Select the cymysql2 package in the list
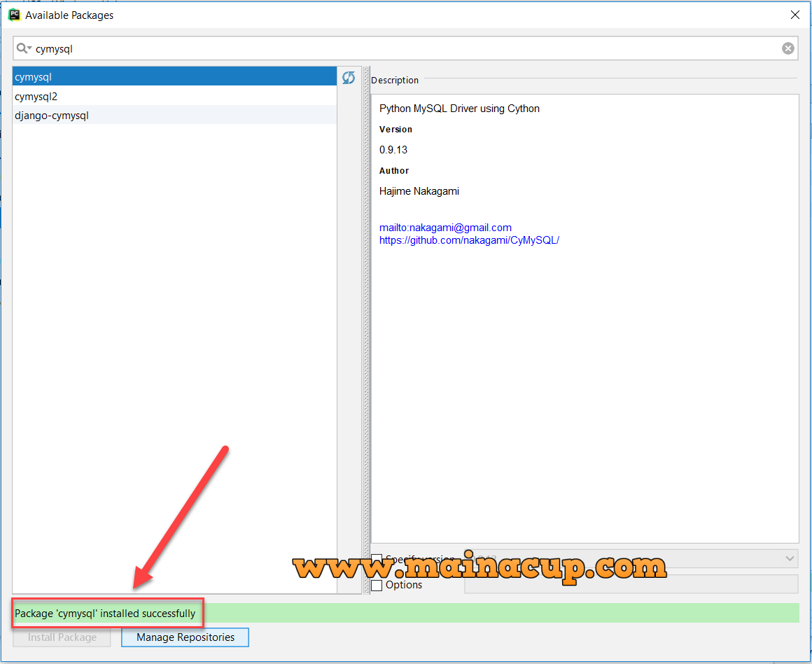This screenshot has width=812, height=664. pos(174,97)
